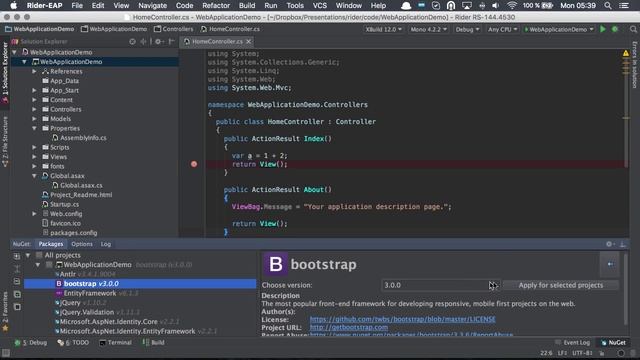Open the Spotlight search in the macOS menu bar
This screenshot has width=640, height=360.
pos(608,5)
